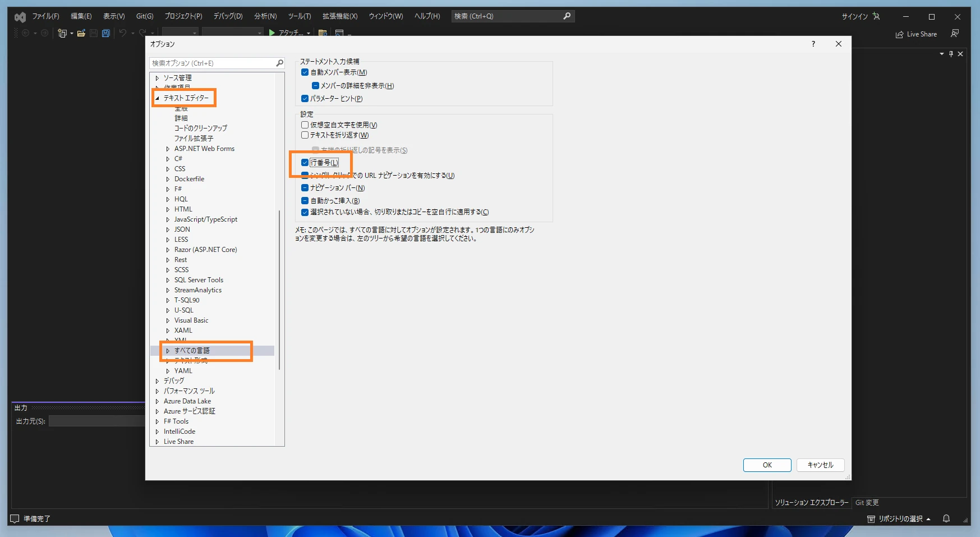Screen dimensions: 980x537
Task: Click the Options dialog help question mark
Action: coord(813,44)
